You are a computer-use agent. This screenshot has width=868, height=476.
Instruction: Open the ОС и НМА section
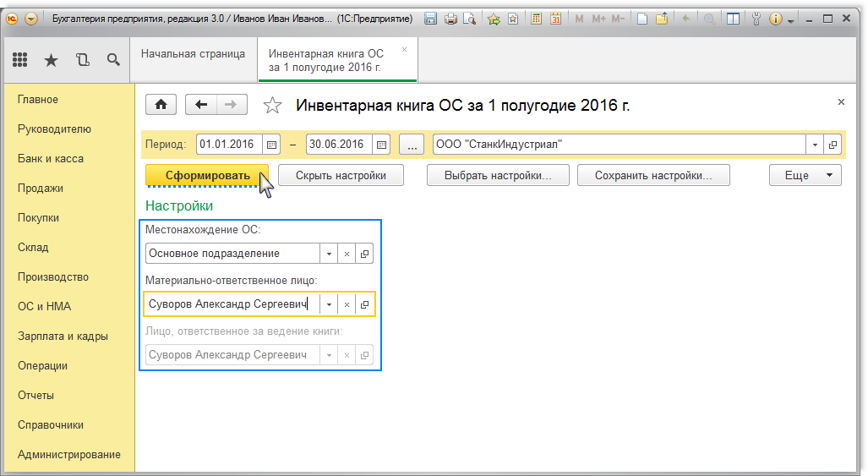point(44,307)
